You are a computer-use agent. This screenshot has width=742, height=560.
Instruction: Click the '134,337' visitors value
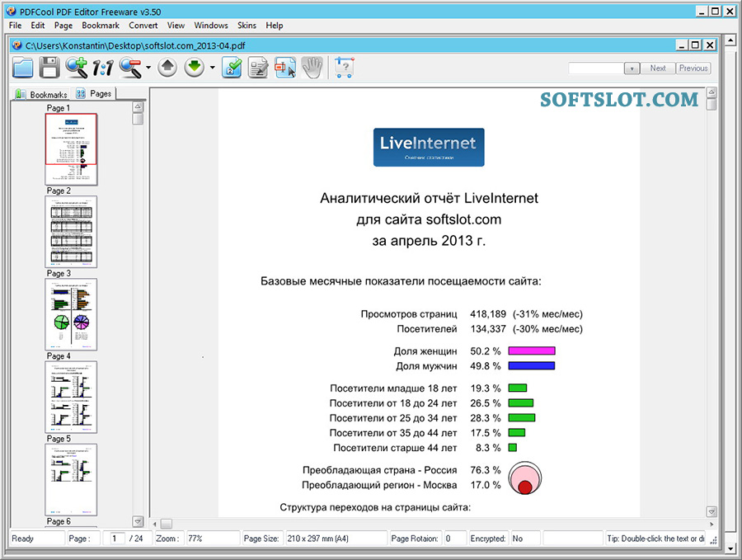[488, 329]
